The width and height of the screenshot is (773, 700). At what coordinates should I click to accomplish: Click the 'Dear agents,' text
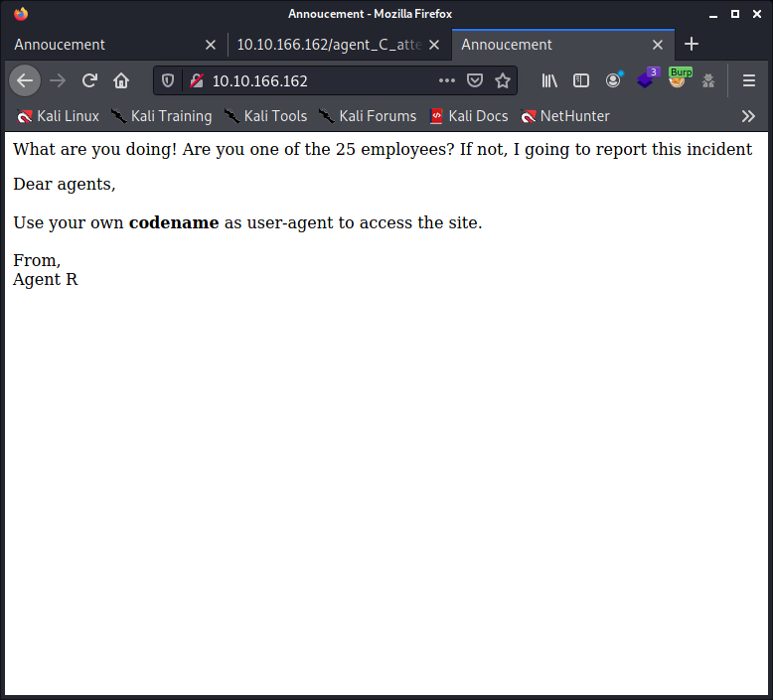click(65, 185)
